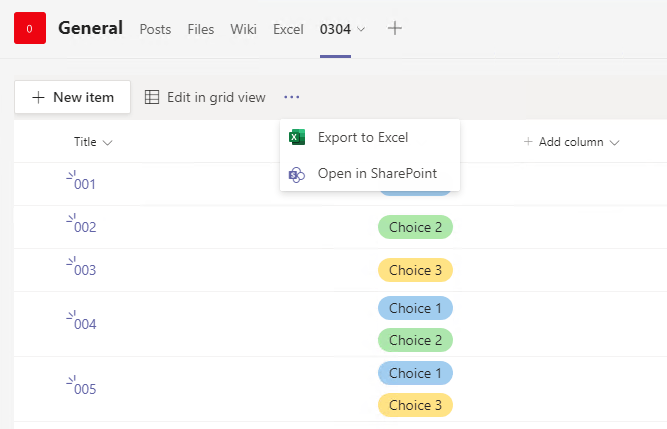Switch to the Posts tab
667x429 pixels.
click(155, 29)
